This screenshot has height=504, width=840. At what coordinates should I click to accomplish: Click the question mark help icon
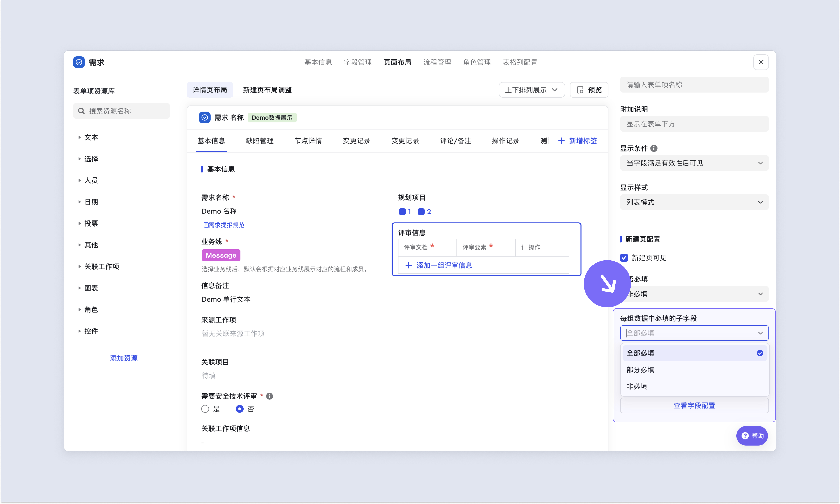click(745, 436)
